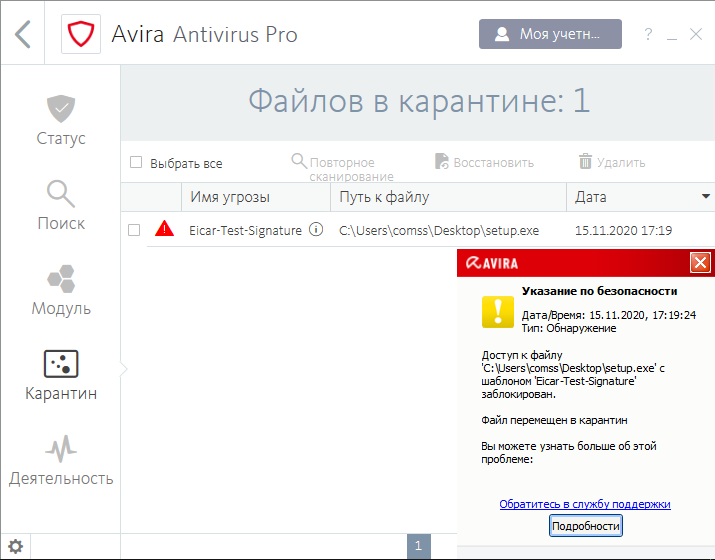Click the date 15.11.2020 17:19 cell
This screenshot has width=715, height=560.
point(623,230)
